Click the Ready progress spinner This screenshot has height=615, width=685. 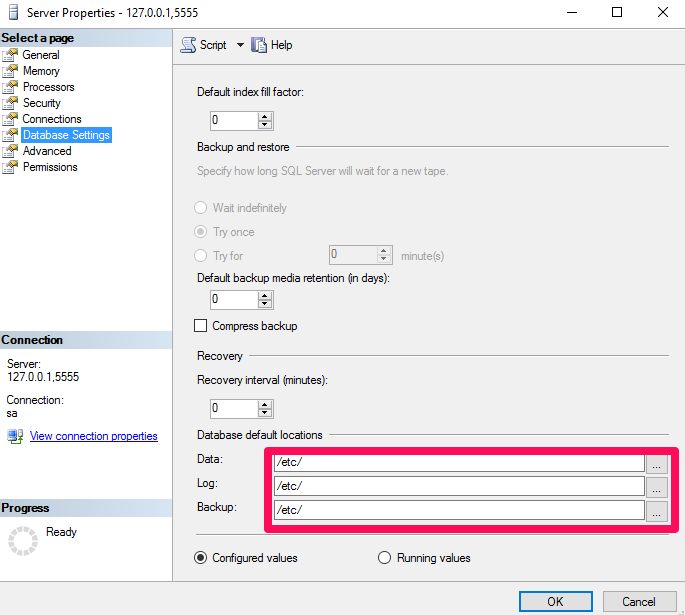[23, 541]
